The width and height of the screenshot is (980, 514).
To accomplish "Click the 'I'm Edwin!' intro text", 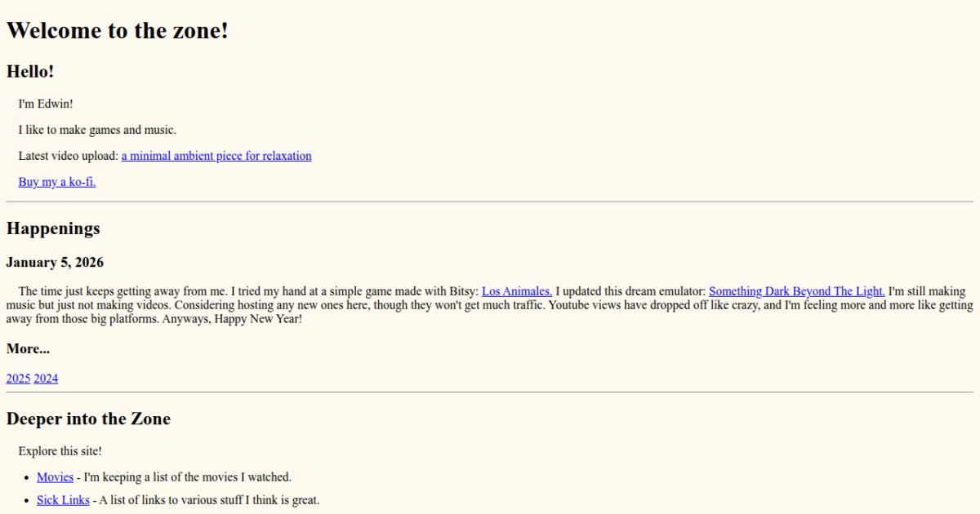I will (x=46, y=104).
